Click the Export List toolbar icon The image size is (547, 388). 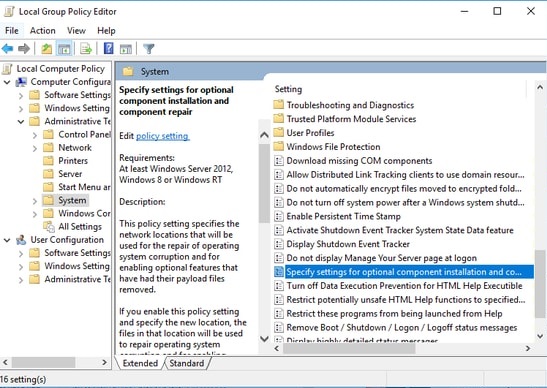pyautogui.click(x=86, y=48)
